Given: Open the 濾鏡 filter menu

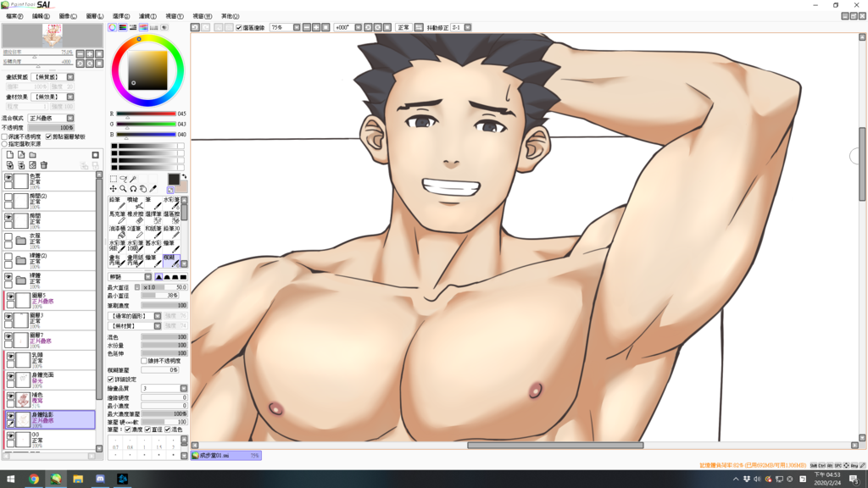Looking at the screenshot, I should coord(147,16).
